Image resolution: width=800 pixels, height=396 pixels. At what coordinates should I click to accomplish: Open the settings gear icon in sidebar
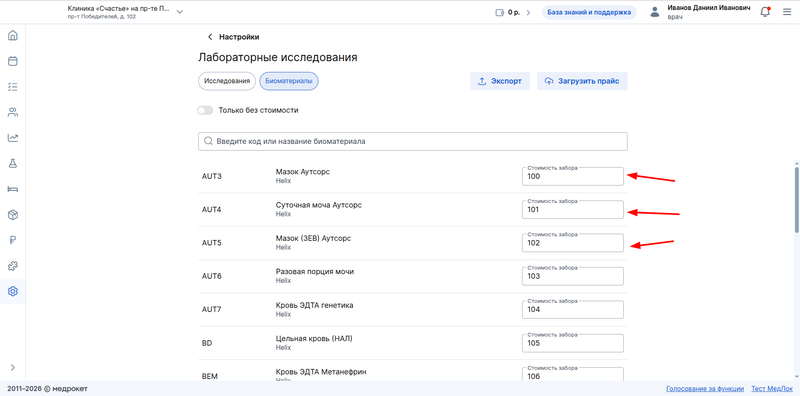pyautogui.click(x=13, y=291)
